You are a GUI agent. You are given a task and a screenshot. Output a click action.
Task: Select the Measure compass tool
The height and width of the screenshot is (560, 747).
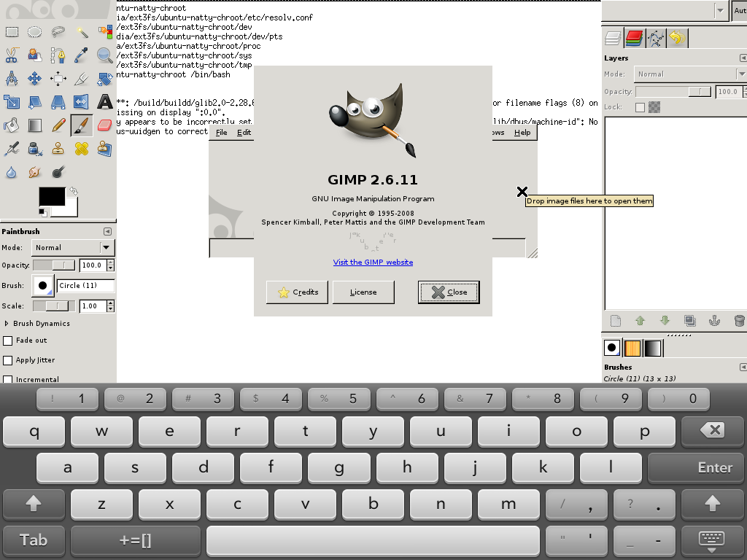(x=12, y=79)
